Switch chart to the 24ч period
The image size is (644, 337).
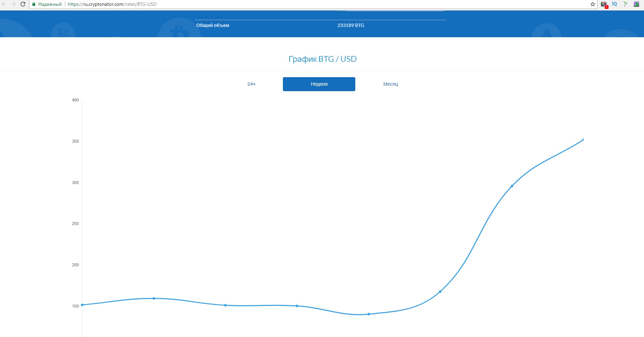(x=251, y=84)
